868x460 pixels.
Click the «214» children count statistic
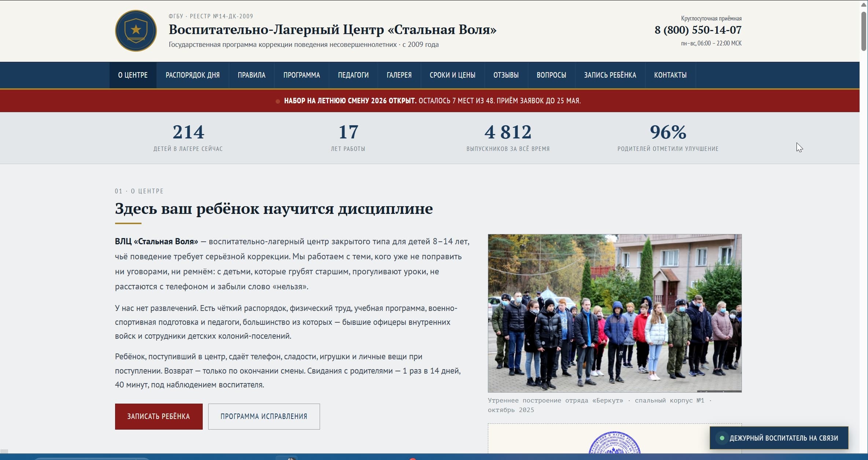point(188,137)
